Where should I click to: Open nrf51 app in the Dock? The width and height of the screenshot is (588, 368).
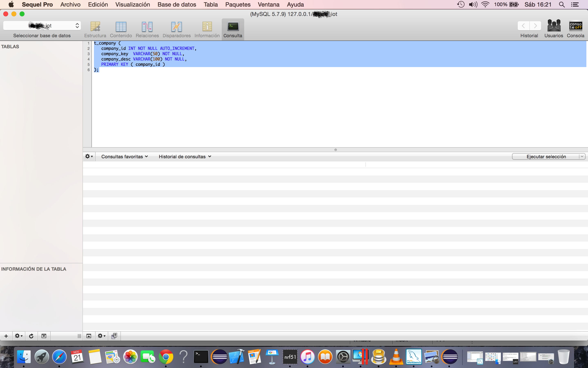290,357
